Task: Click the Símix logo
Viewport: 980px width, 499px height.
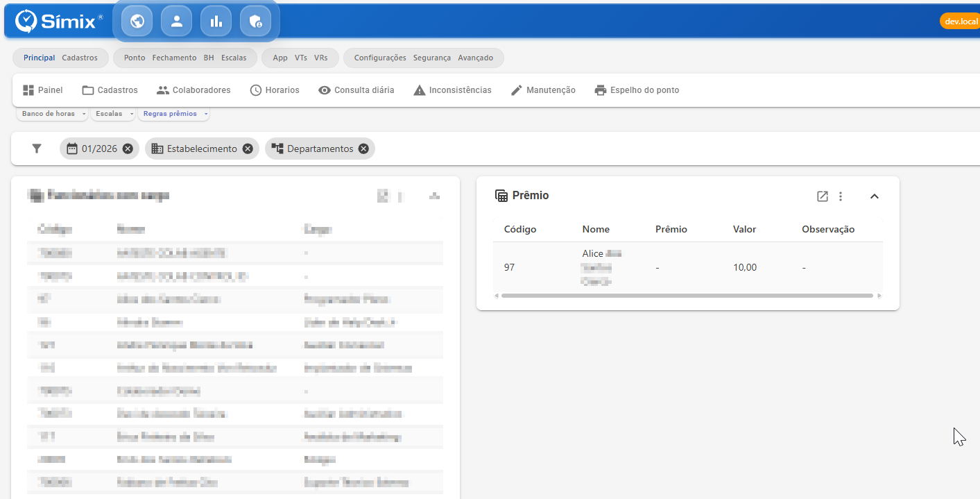Action: click(x=59, y=22)
